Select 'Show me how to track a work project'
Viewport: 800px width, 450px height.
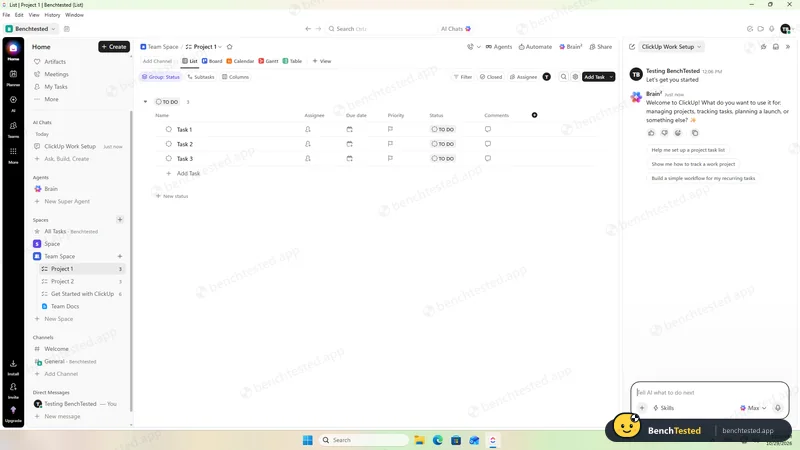coord(693,164)
